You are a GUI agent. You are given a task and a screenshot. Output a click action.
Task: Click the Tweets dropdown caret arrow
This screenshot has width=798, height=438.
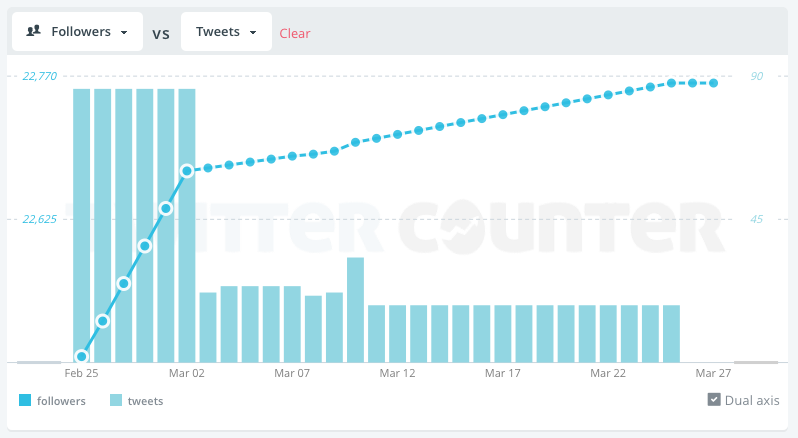[x=254, y=33]
